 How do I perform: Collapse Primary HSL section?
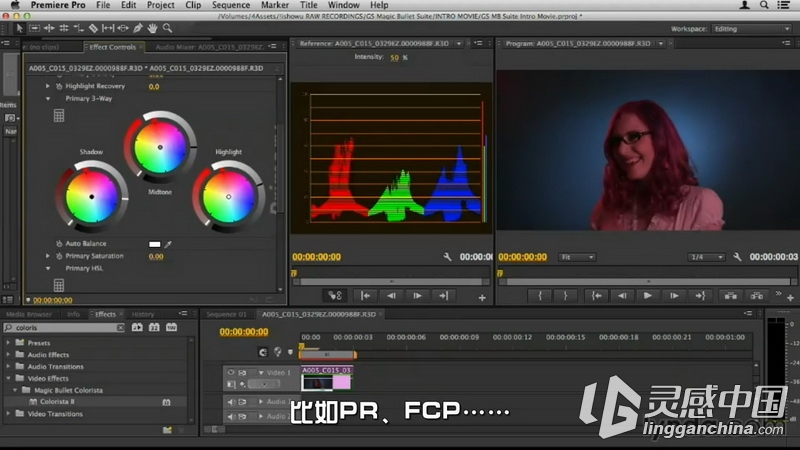click(x=48, y=268)
